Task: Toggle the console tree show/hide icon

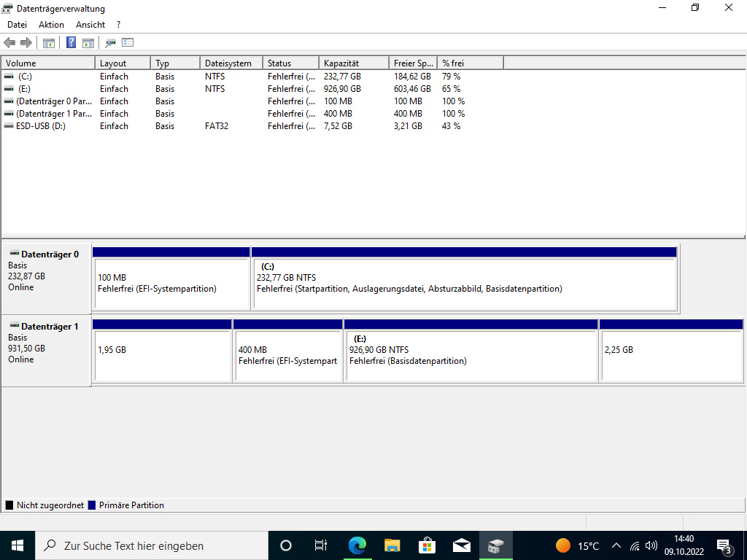Action: [49, 43]
